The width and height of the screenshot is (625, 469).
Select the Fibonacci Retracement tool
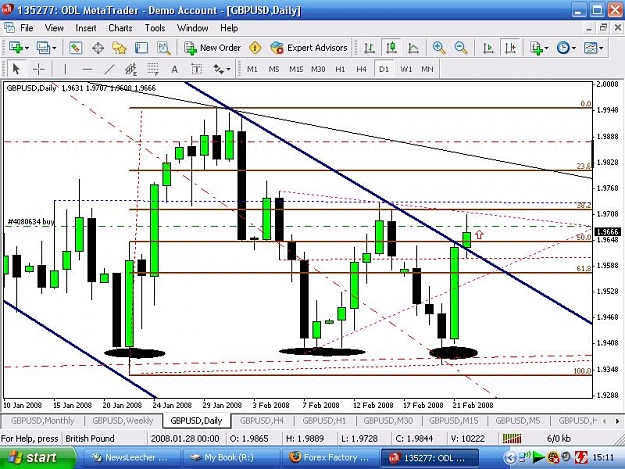click(x=153, y=69)
